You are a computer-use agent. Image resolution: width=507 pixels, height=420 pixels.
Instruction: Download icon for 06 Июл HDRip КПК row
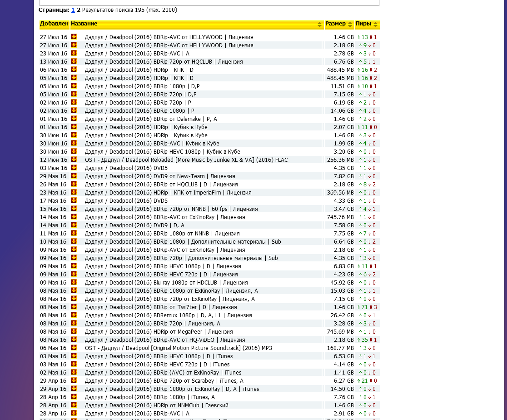[x=74, y=70]
